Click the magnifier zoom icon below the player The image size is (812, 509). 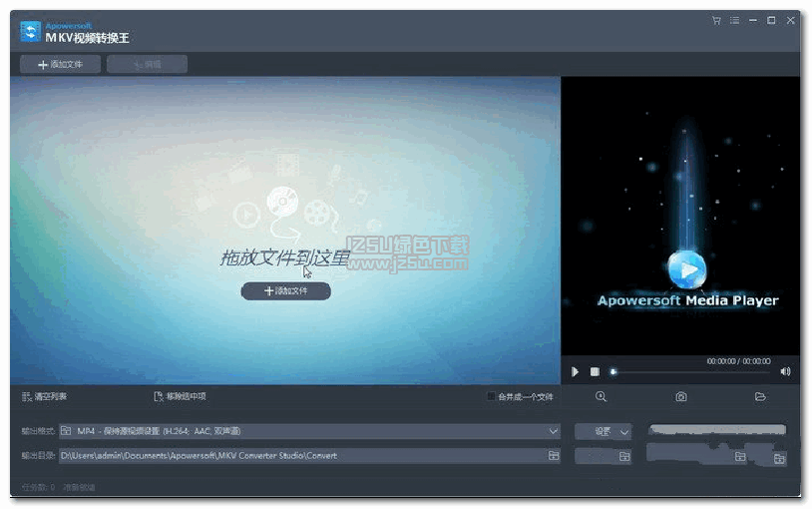[601, 397]
